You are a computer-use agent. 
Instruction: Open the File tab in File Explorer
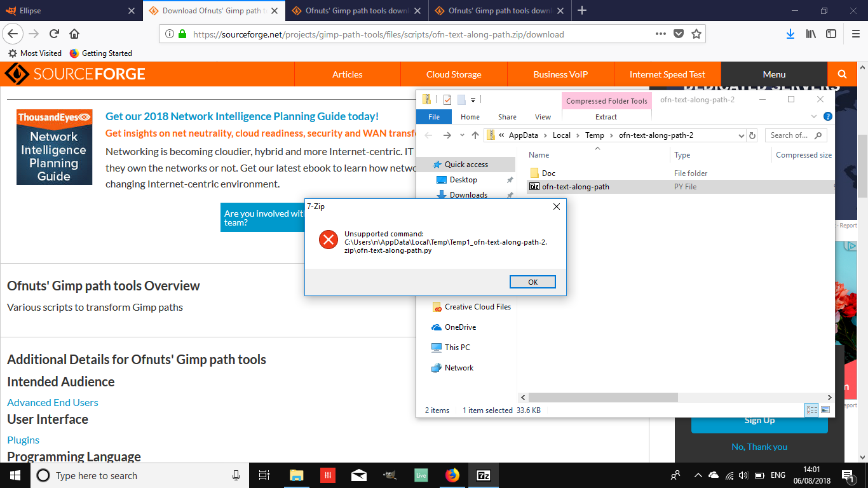pyautogui.click(x=434, y=117)
